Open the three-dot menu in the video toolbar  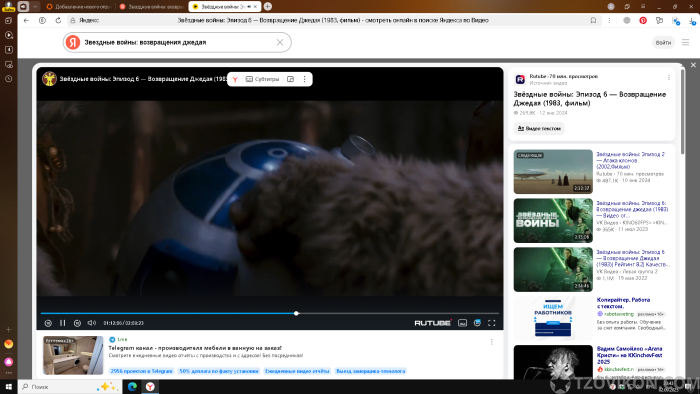point(304,79)
